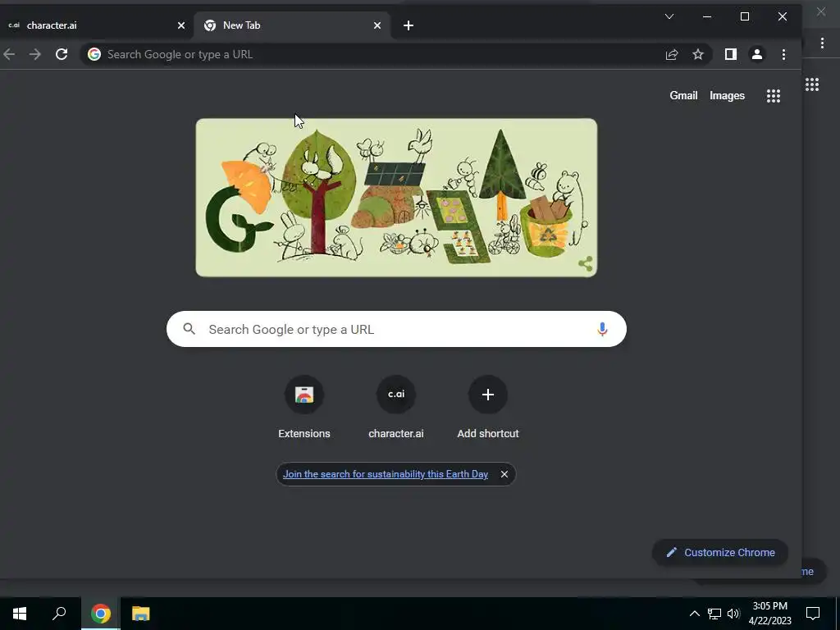Open the network status tray icon
The width and height of the screenshot is (840, 630).
tap(714, 614)
